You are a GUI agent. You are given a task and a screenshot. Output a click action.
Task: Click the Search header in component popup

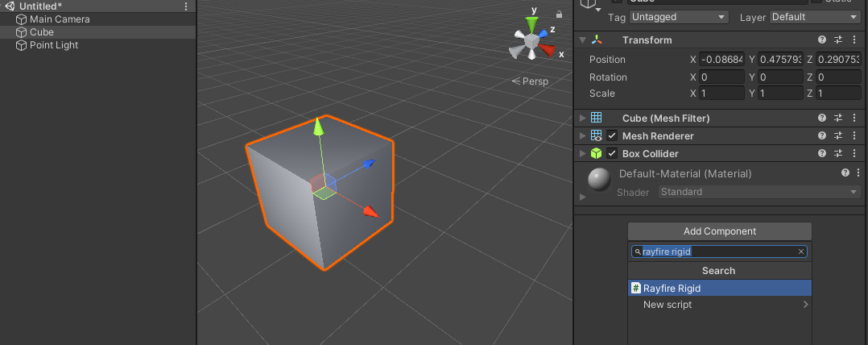click(718, 271)
